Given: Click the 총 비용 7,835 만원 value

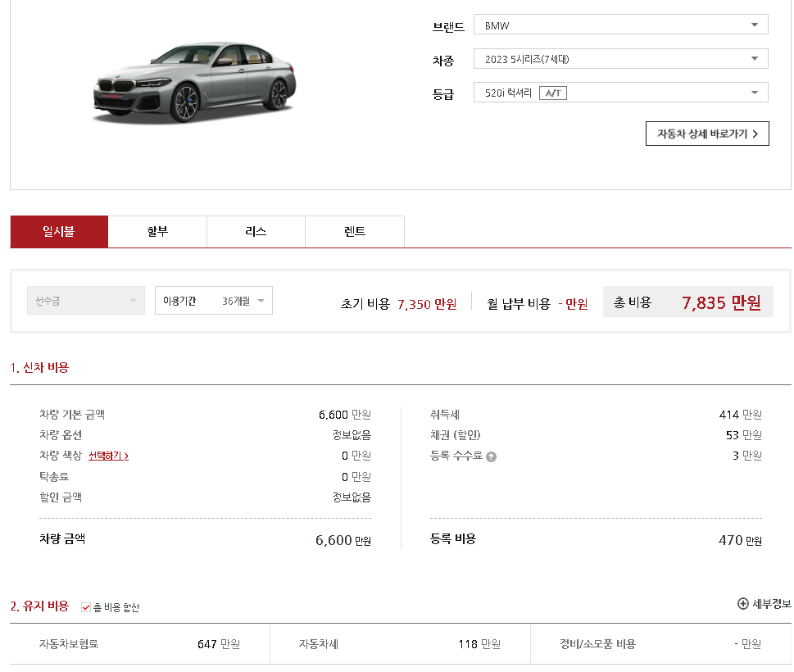Looking at the screenshot, I should (721, 303).
